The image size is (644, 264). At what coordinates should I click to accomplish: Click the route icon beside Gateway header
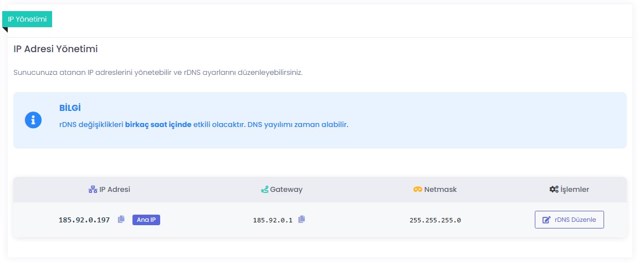(265, 190)
